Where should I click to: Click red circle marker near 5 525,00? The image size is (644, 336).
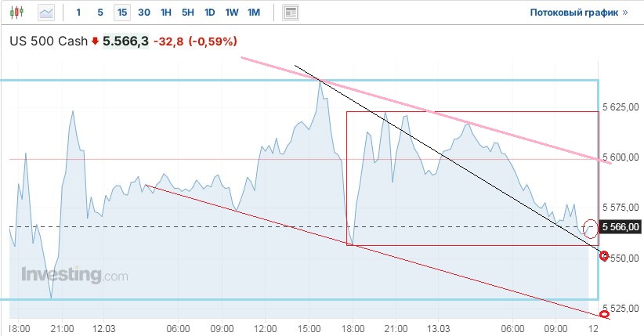coord(604,315)
